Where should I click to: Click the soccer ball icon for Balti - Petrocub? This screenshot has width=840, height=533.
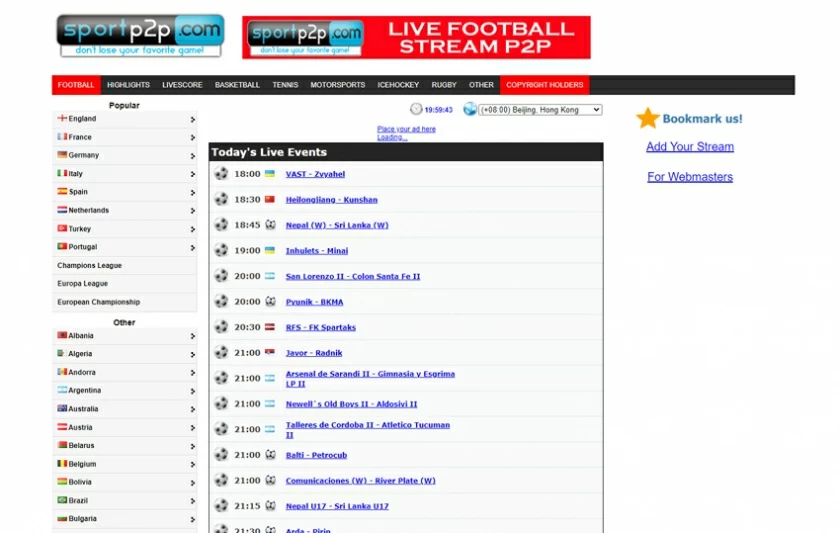[x=221, y=455]
